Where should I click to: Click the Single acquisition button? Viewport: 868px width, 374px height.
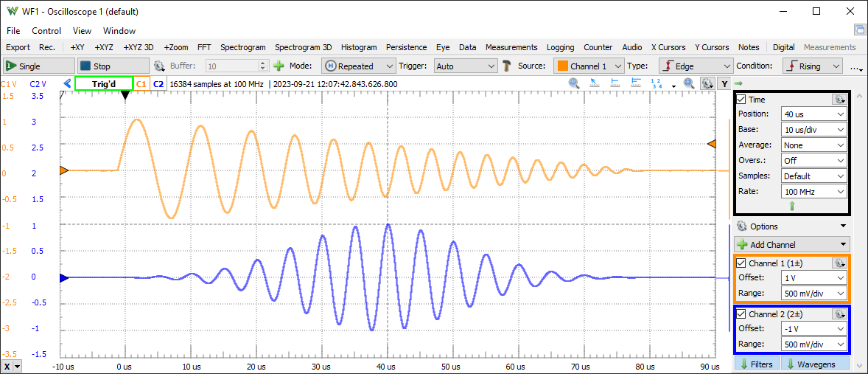[x=39, y=66]
